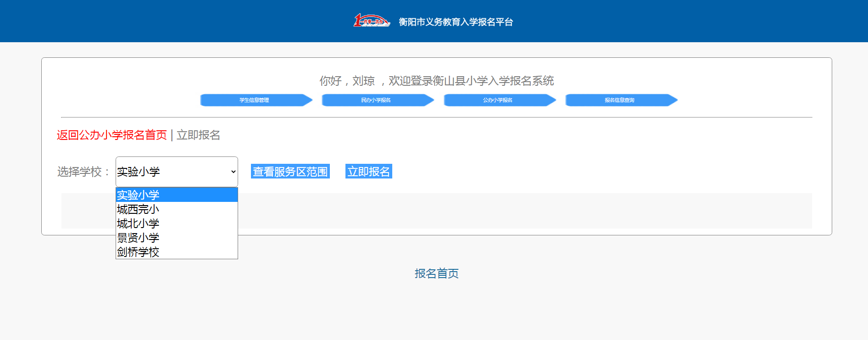This screenshot has height=340, width=868.
Task: Pick 城北小学 in the dropdown list
Action: (177, 223)
